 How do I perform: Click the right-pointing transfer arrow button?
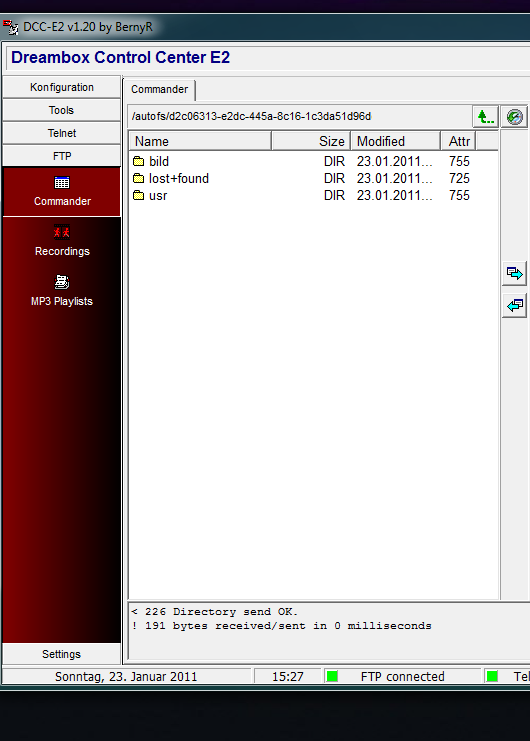[x=514, y=273]
